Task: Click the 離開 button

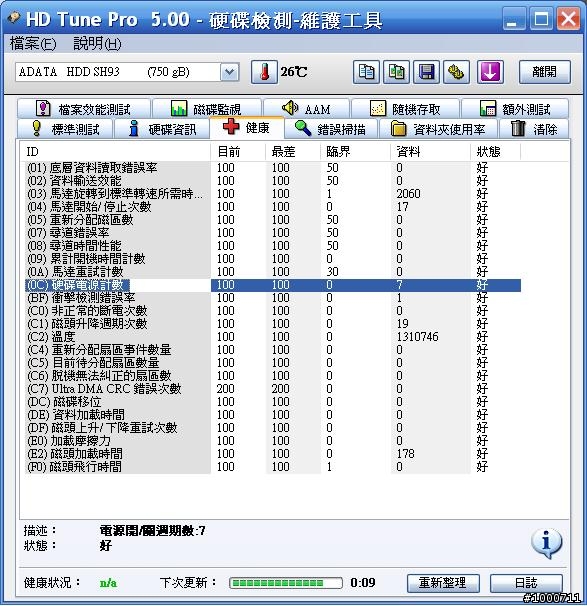Action: (544, 72)
